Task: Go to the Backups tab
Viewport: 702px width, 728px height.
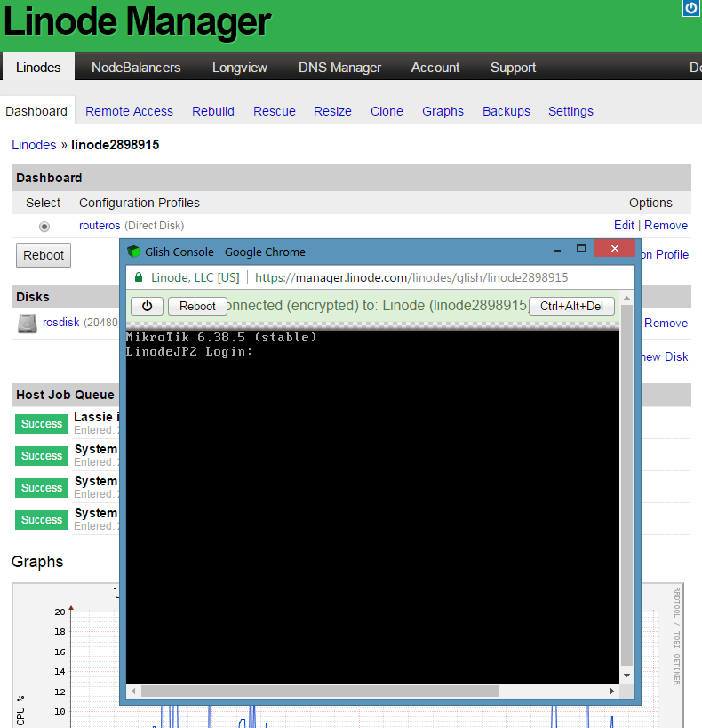Action: [x=506, y=111]
